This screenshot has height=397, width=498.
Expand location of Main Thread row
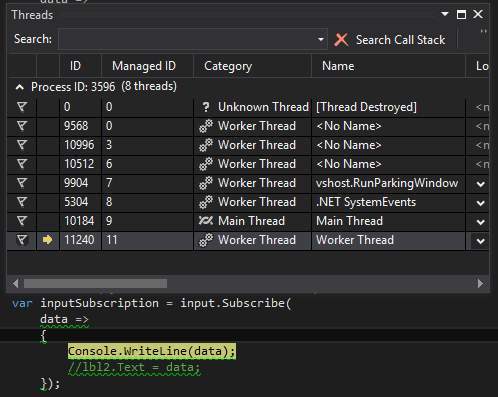pos(480,222)
